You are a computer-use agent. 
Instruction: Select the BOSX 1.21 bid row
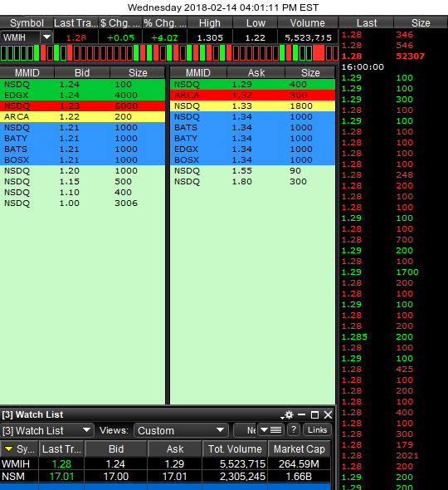[x=82, y=159]
